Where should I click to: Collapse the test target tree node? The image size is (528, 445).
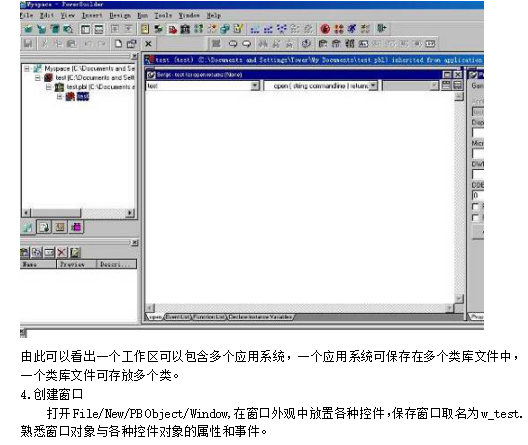tap(38, 78)
